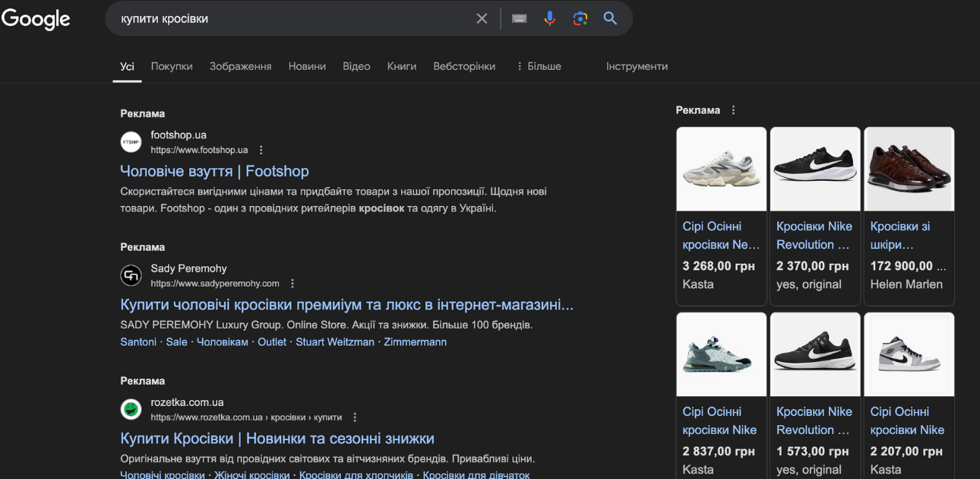
Task: Open three-dot menu next to sadyperemohy.com URL
Action: coord(292,284)
